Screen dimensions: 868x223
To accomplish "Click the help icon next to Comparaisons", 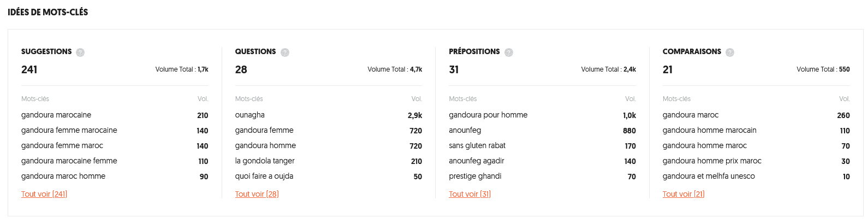I will [x=730, y=52].
